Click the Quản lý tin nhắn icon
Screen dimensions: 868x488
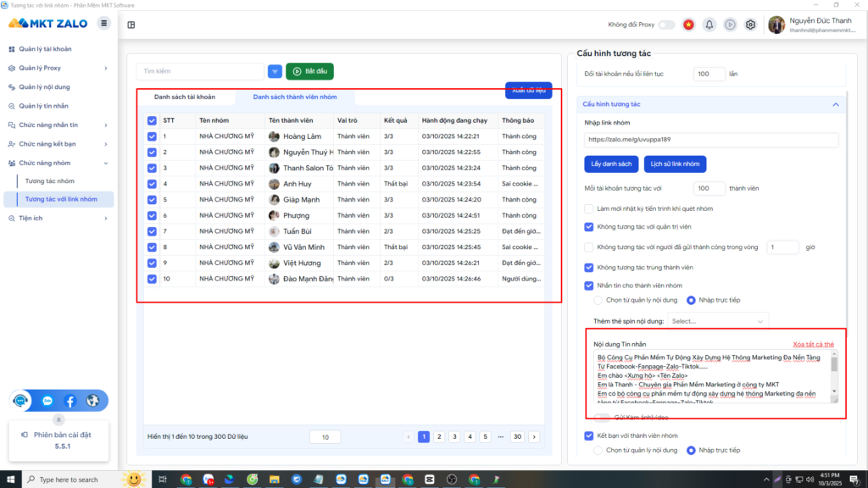click(12, 106)
